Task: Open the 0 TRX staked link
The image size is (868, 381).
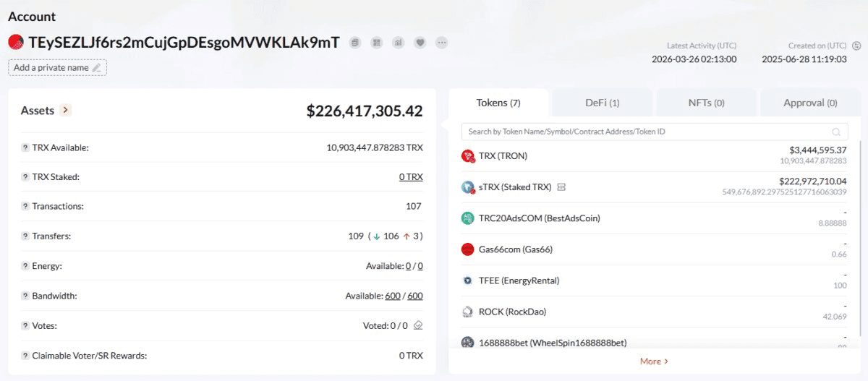Action: (x=410, y=177)
